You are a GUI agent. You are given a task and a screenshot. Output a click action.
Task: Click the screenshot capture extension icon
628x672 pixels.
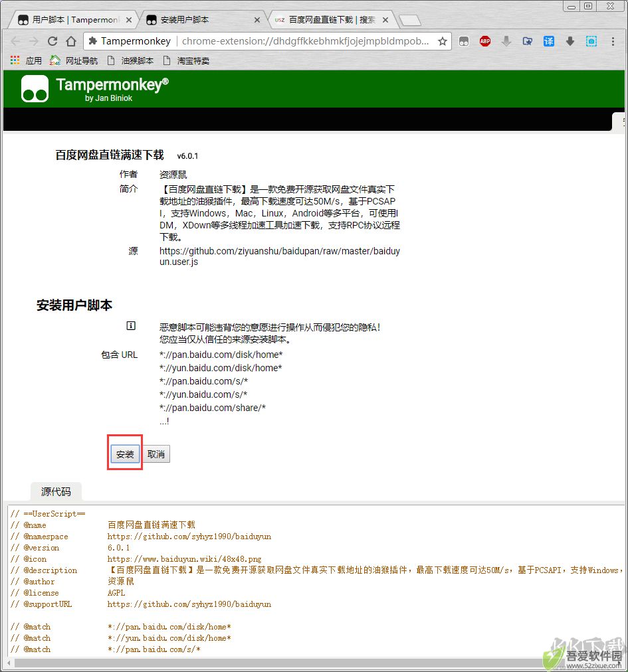tap(591, 42)
